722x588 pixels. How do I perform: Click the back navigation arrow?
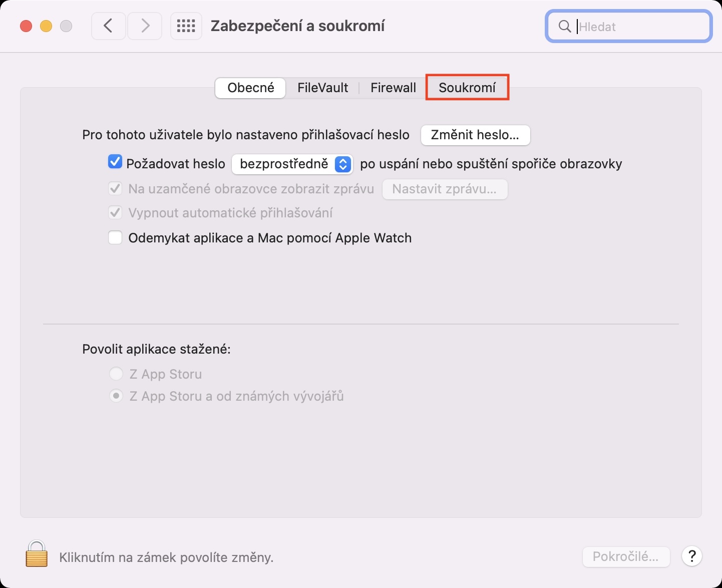pyautogui.click(x=108, y=26)
